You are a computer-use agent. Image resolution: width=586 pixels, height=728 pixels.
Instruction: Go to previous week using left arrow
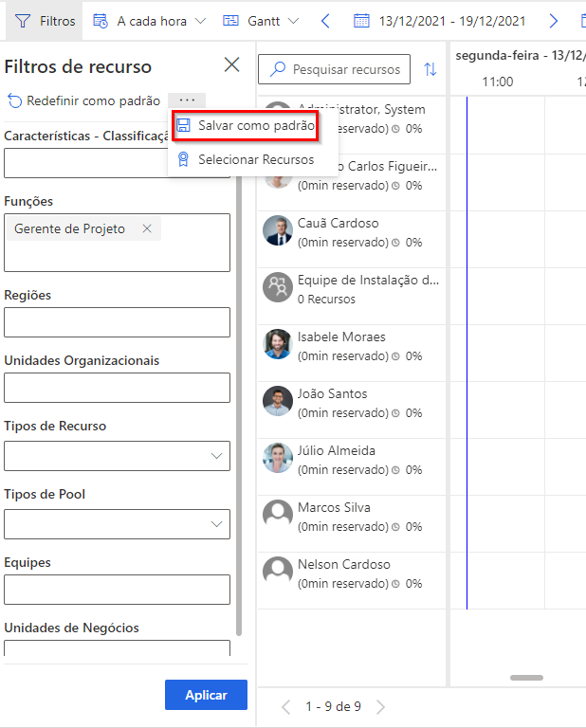click(x=325, y=21)
